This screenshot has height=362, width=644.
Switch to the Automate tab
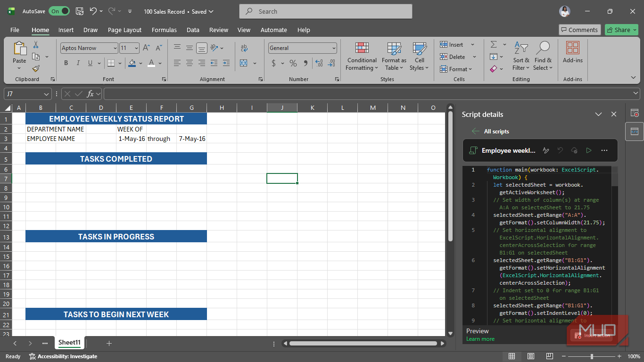point(274,30)
